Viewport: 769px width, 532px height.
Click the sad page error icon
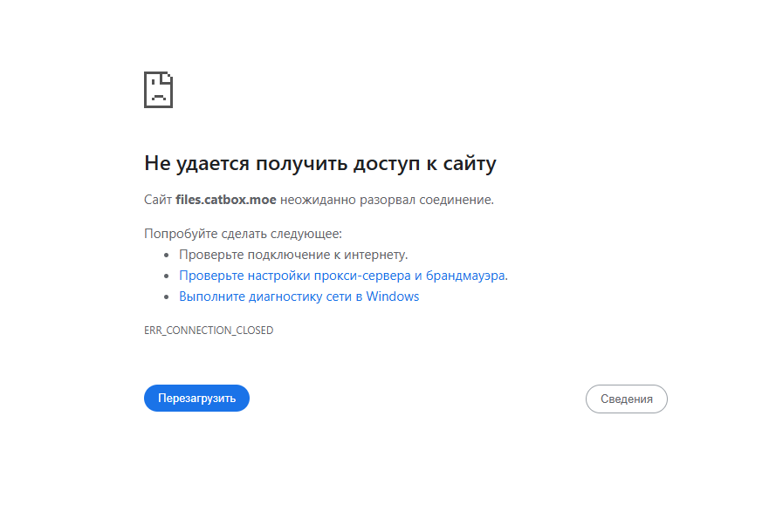coord(158,90)
